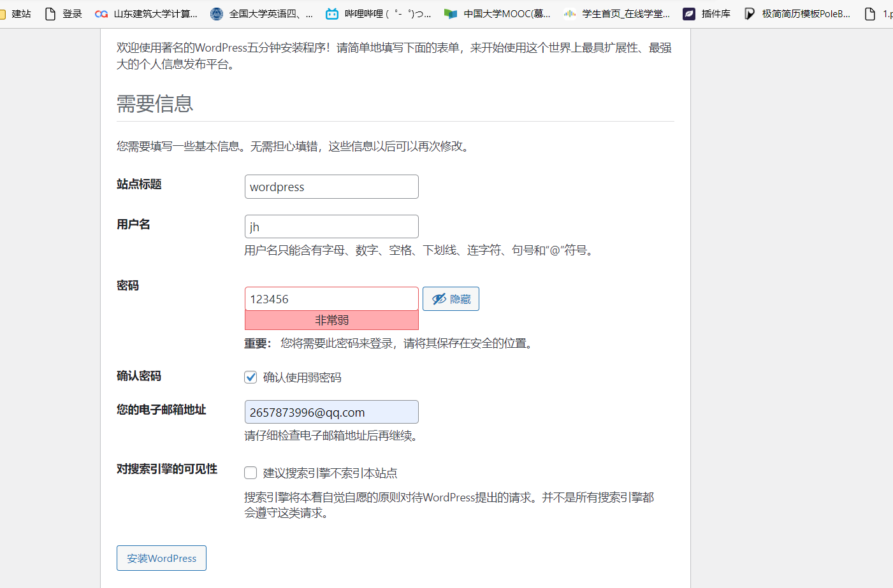Click the 非常弱 password strength indicator

tap(331, 320)
